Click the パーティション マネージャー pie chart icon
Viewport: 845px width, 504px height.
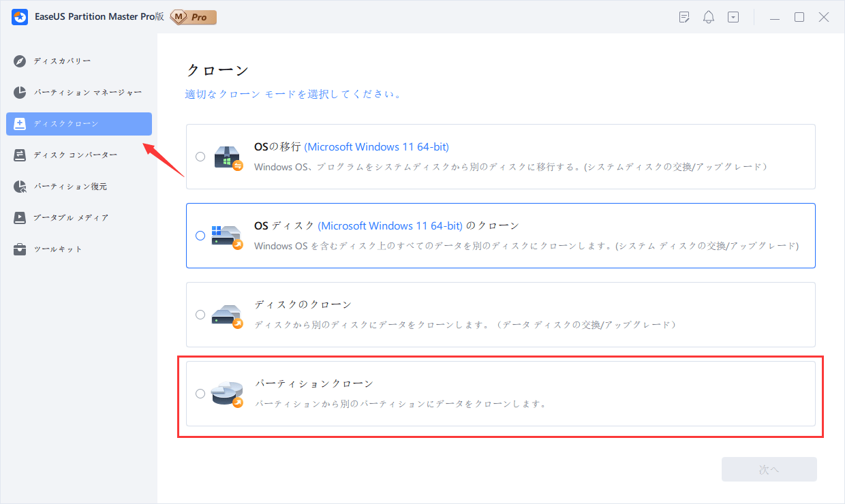[x=20, y=92]
